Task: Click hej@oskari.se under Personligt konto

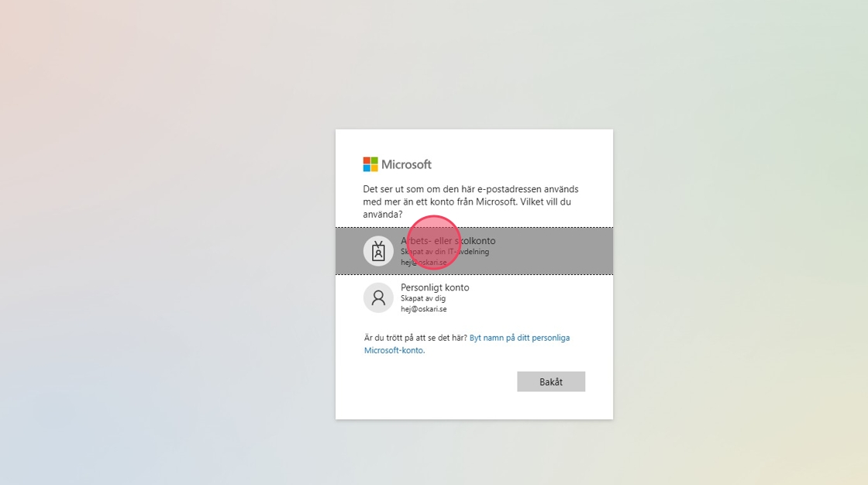Action: click(x=424, y=309)
